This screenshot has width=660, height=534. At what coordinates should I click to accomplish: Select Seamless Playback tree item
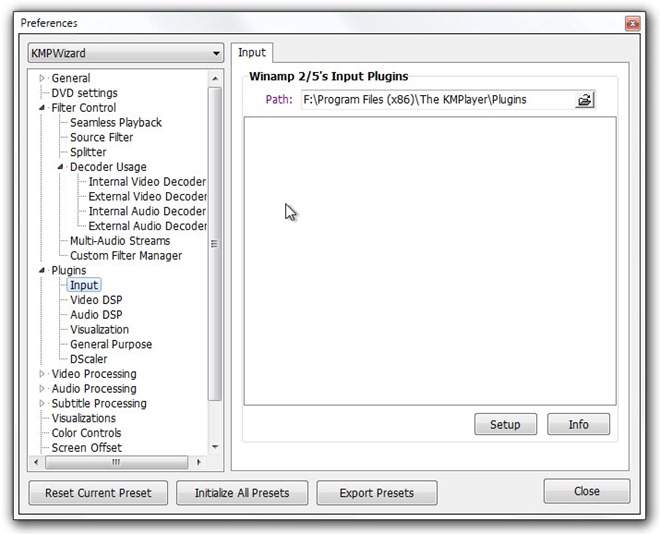click(116, 122)
